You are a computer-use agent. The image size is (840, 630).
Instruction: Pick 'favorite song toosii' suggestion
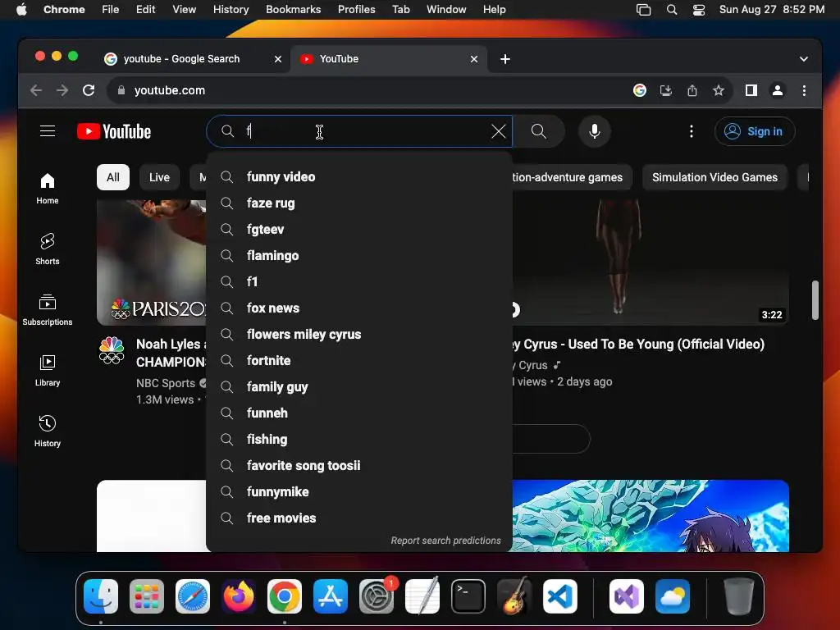pos(359,466)
